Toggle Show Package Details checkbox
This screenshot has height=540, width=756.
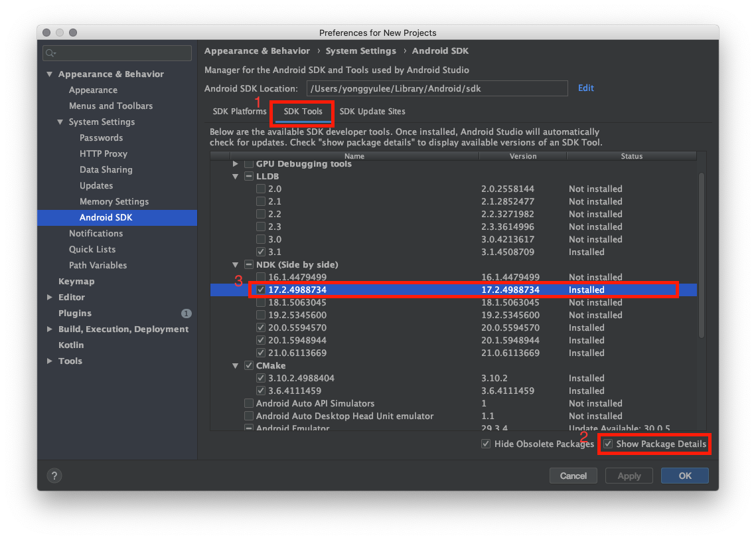pos(608,444)
